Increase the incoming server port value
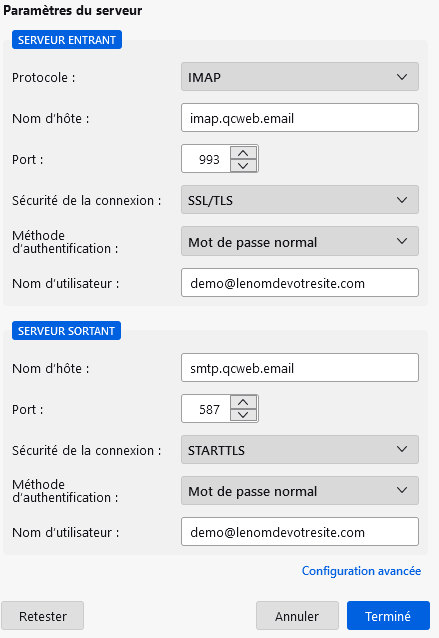 click(x=243, y=153)
